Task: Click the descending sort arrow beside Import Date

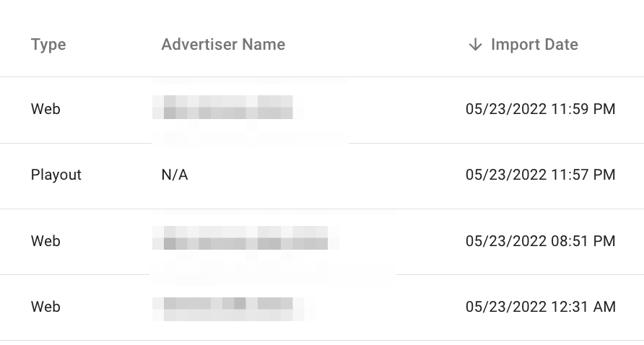Action: tap(475, 45)
